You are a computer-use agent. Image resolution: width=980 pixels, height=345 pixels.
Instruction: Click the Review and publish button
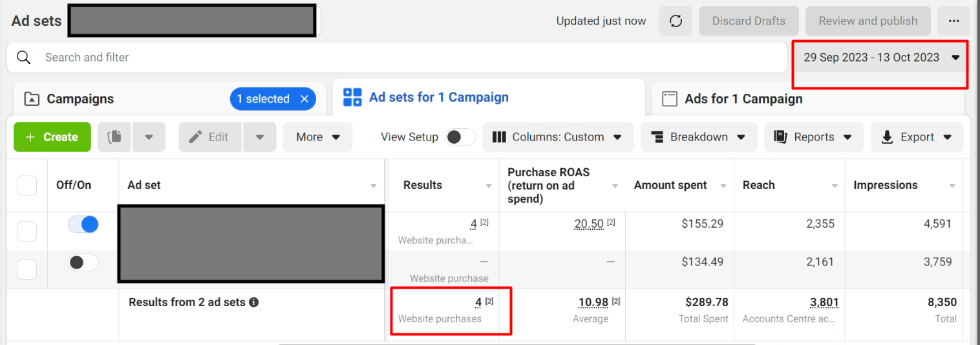click(868, 21)
